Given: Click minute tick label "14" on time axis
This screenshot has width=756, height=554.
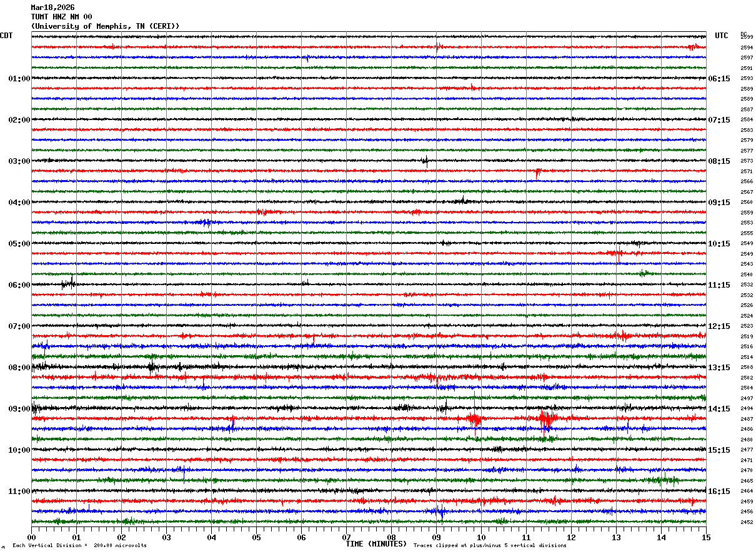Looking at the screenshot, I should 661,537.
